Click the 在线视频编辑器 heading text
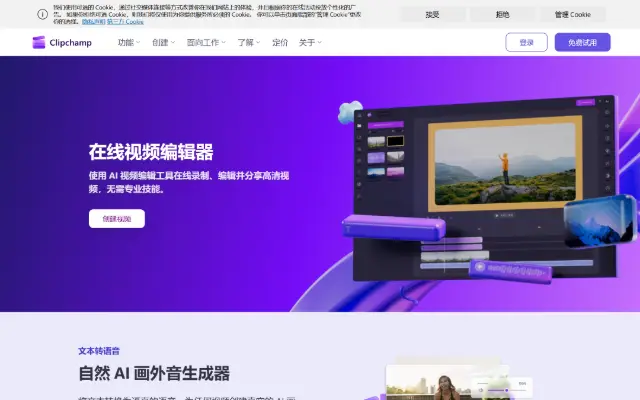The height and width of the screenshot is (400, 640). 151,152
